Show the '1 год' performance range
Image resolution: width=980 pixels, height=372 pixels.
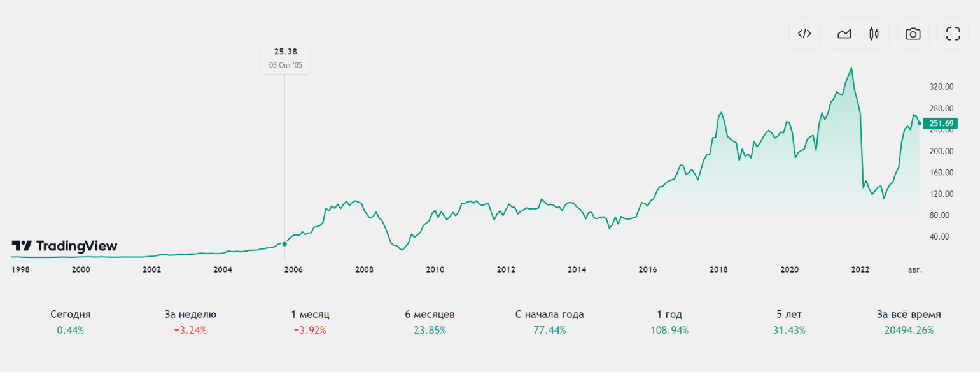click(x=669, y=322)
